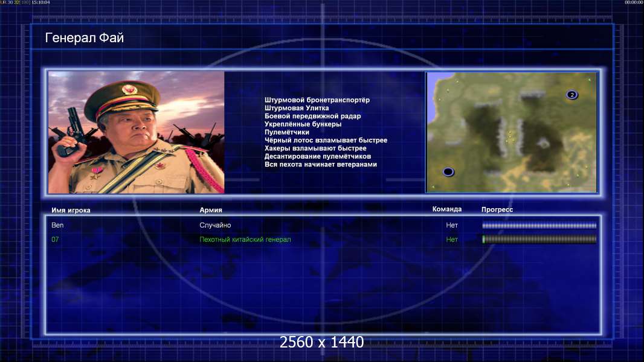This screenshot has width=644, height=362.
Task: Click the 'Команда' column header
Action: [447, 209]
